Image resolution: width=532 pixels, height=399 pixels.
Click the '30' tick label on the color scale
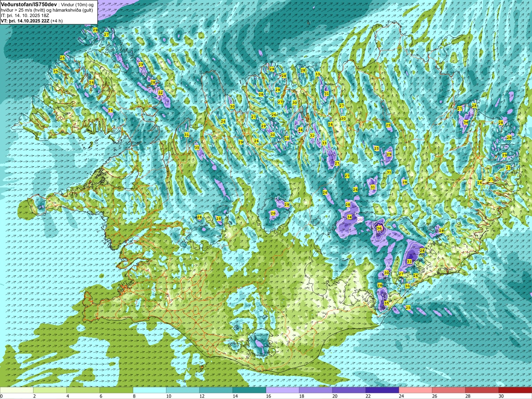[501, 396]
